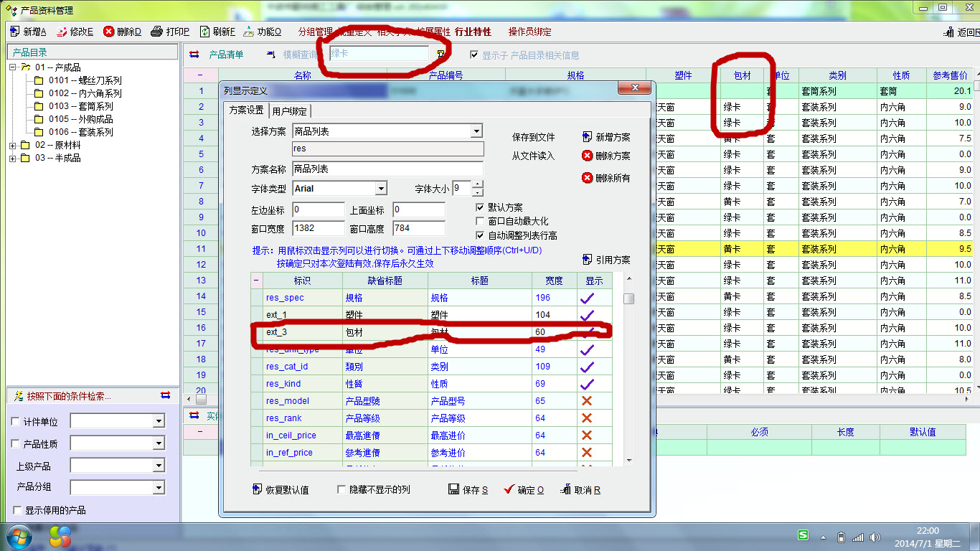This screenshot has height=551, width=980.
Task: Switch to the 用户绑定 tab
Action: pos(290,111)
